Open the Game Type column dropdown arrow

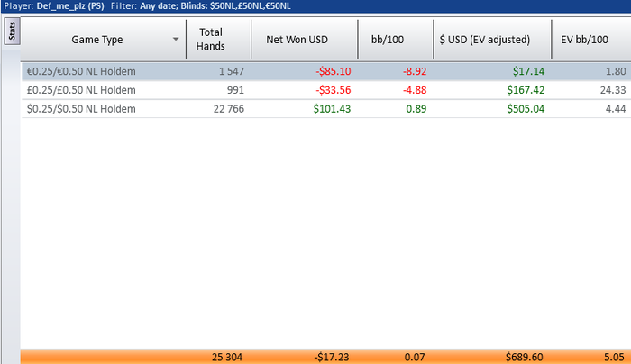coord(176,40)
